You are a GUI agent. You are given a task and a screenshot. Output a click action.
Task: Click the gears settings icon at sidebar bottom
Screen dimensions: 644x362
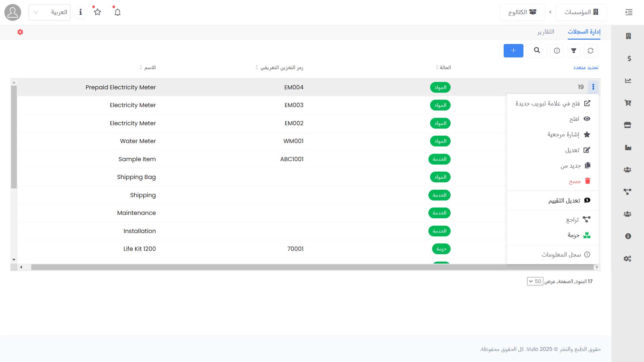point(627,259)
